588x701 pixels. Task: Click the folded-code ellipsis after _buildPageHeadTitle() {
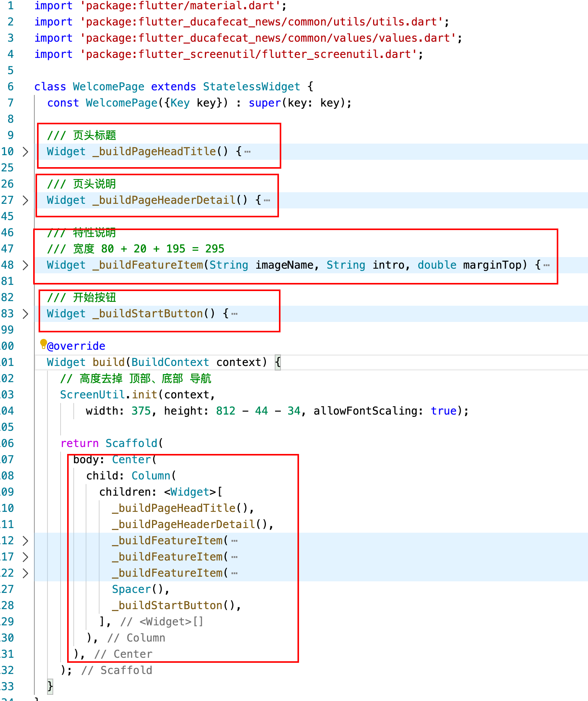[x=248, y=152]
